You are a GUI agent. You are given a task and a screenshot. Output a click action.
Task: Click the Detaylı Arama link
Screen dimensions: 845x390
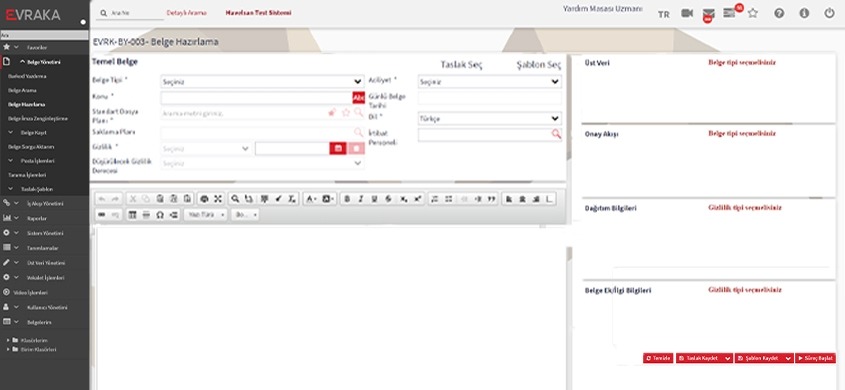tap(186, 12)
